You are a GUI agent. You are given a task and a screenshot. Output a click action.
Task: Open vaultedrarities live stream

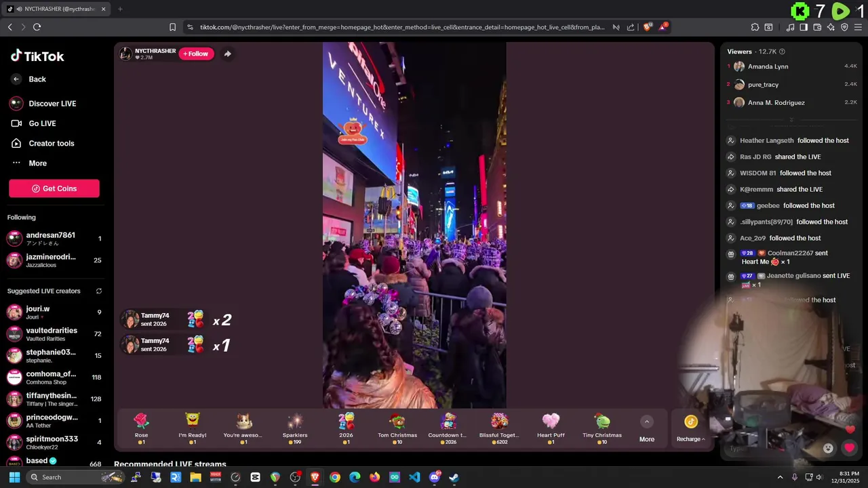[54, 333]
